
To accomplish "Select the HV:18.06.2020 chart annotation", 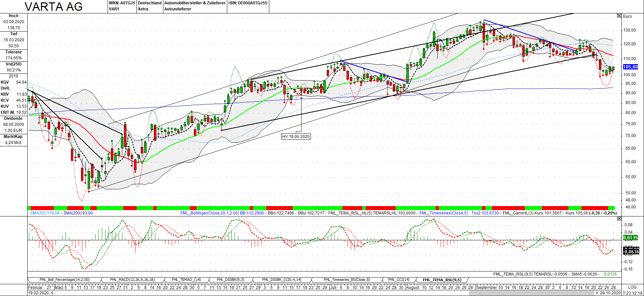I will 296,137.
